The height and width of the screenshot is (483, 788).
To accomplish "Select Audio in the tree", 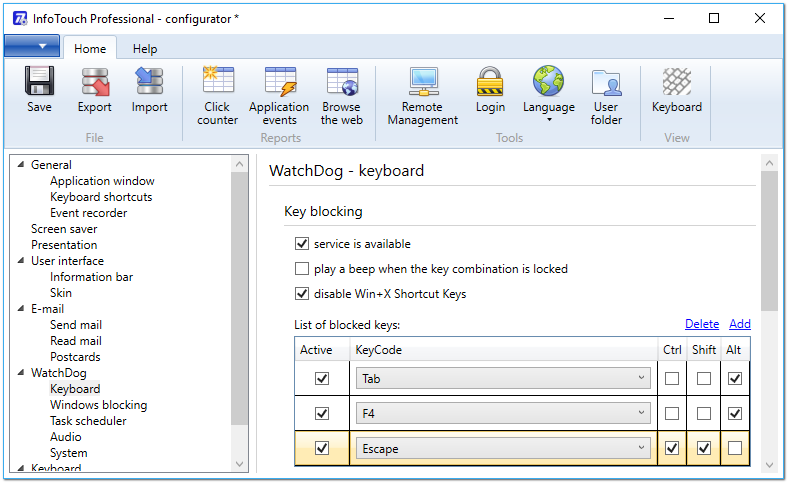I will click(x=65, y=437).
